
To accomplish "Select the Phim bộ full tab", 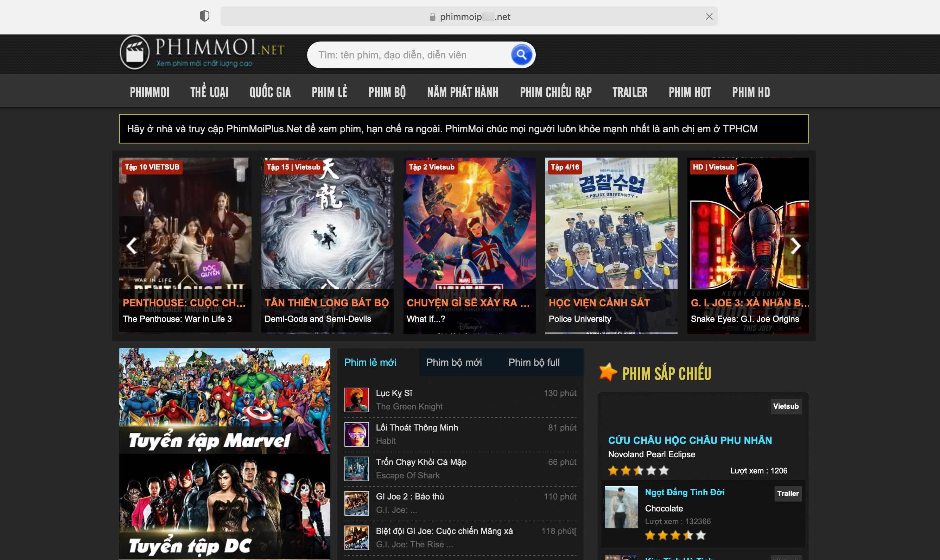I will (534, 362).
